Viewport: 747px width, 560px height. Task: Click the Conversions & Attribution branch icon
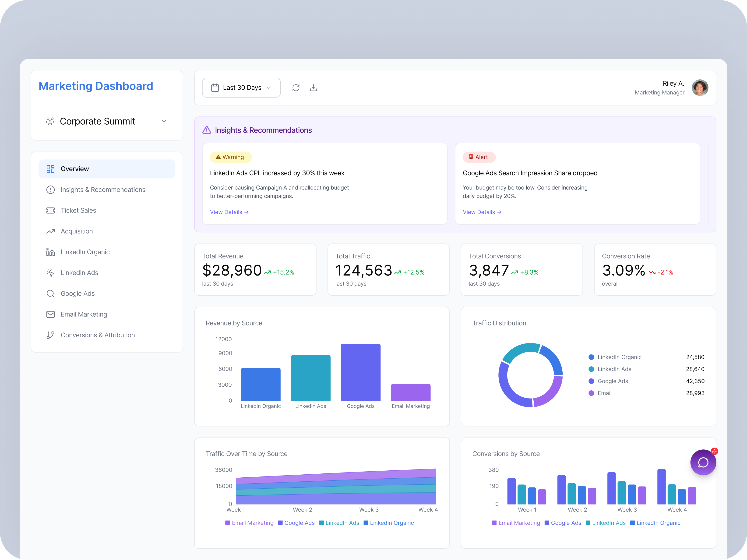point(50,335)
